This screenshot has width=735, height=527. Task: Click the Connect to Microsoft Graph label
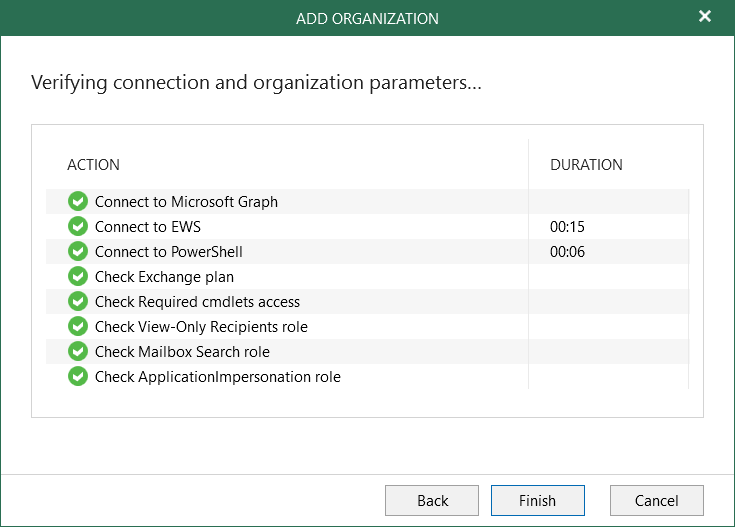coord(186,202)
